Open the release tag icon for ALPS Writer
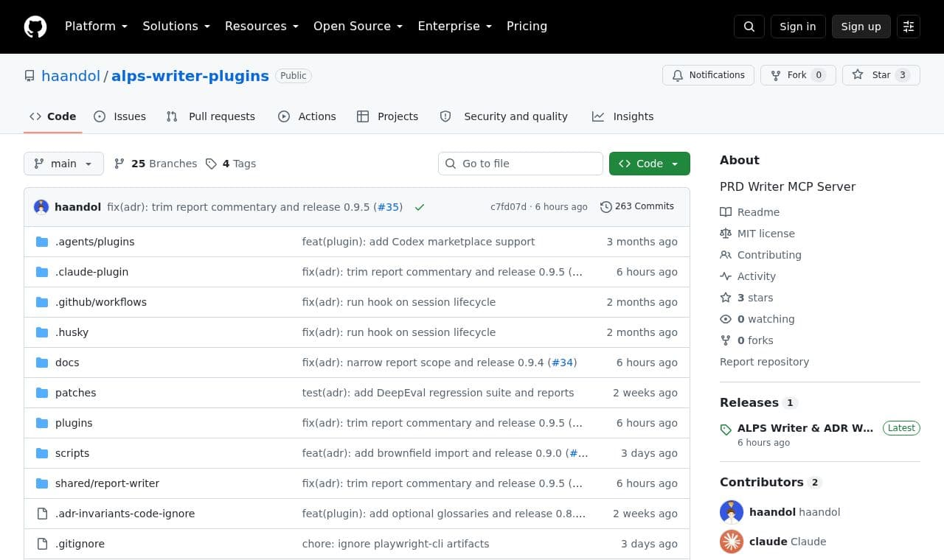This screenshot has height=560, width=944. point(726,430)
